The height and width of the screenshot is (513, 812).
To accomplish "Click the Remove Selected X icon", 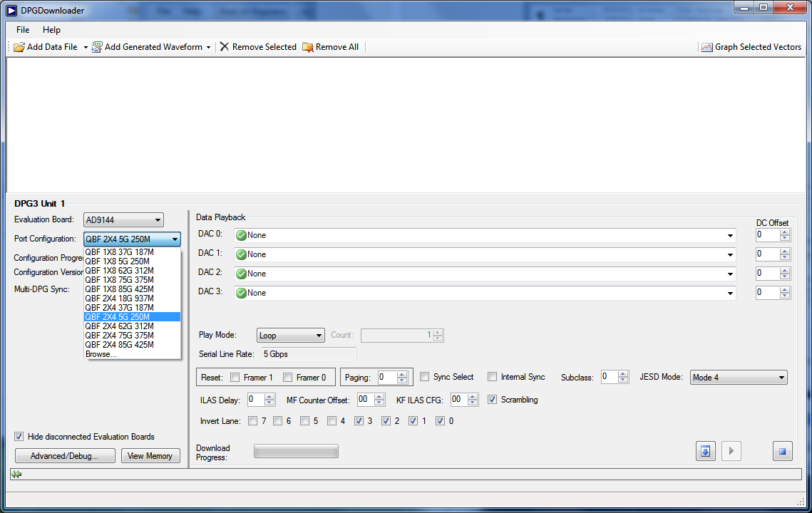I will pos(225,47).
